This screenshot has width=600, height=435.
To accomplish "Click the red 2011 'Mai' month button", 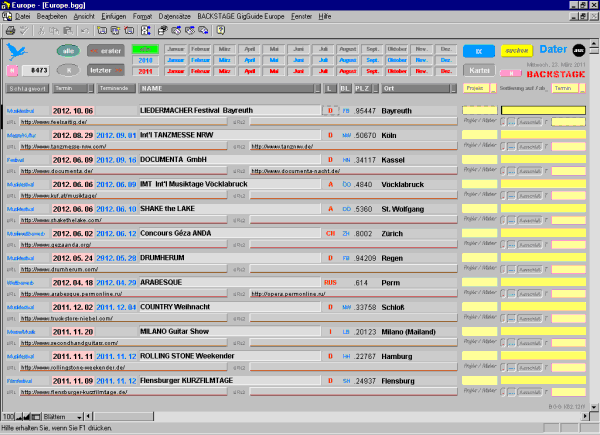I will 274,71.
